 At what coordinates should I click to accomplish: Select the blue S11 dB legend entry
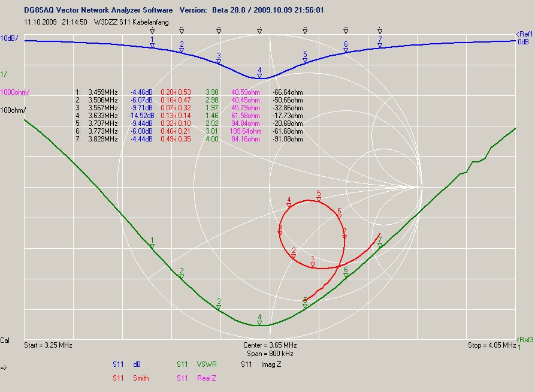pyautogui.click(x=127, y=364)
